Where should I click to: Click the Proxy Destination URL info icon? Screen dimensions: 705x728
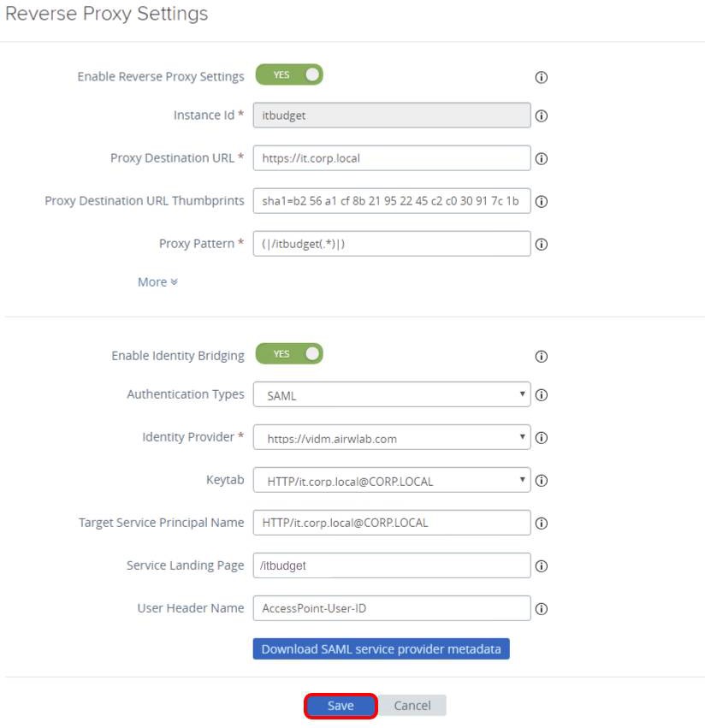coord(541,158)
